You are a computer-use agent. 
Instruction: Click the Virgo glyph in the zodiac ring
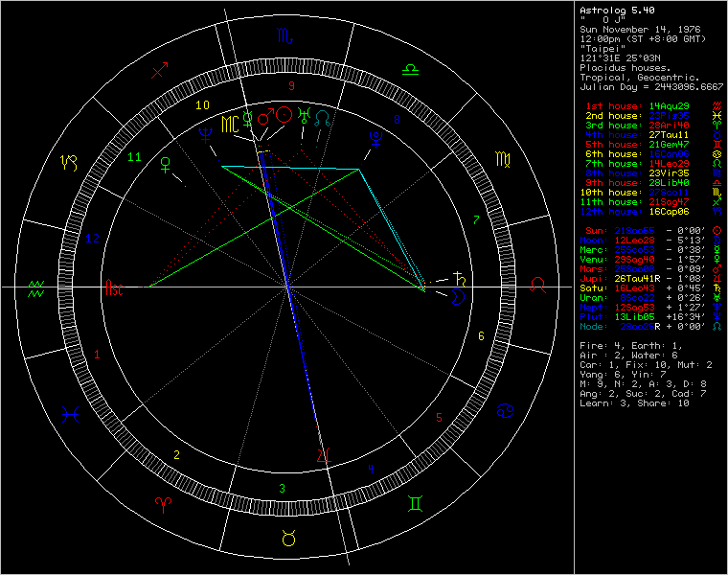[503, 160]
